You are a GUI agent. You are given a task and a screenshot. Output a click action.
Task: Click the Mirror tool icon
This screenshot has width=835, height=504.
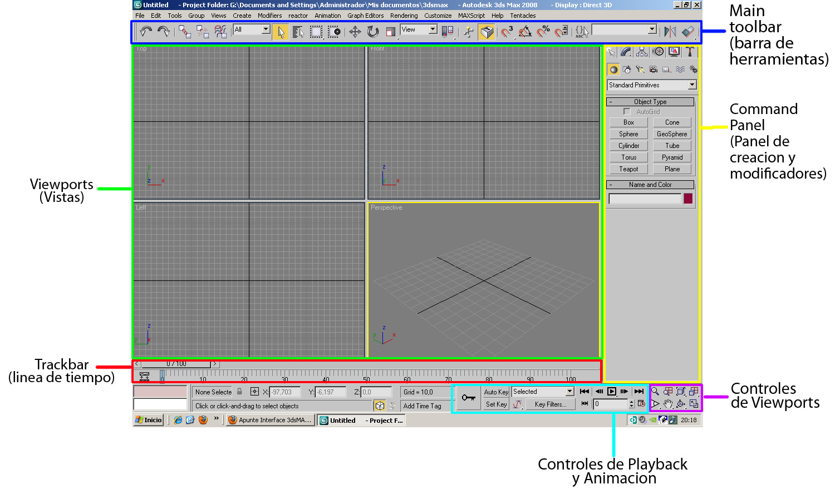point(670,32)
